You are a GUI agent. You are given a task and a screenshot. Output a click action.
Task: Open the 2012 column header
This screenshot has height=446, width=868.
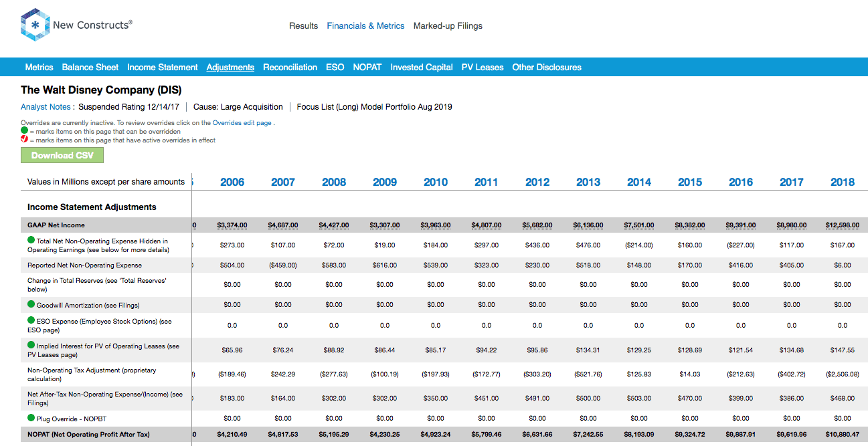pos(537,182)
